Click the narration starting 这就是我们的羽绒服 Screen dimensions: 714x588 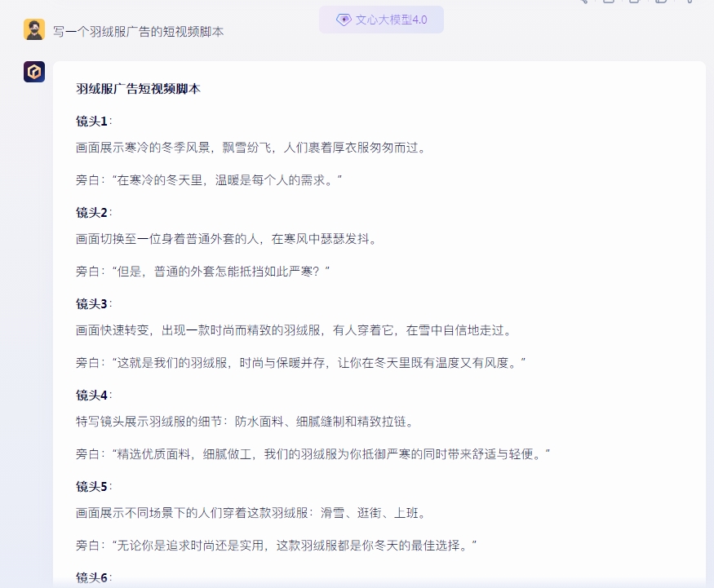(300, 363)
